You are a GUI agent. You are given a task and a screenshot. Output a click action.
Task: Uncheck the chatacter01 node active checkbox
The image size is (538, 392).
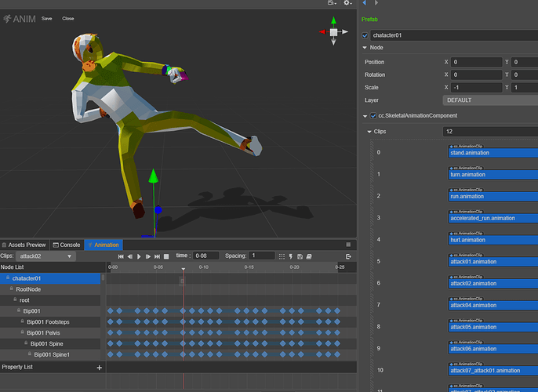pyautogui.click(x=365, y=35)
